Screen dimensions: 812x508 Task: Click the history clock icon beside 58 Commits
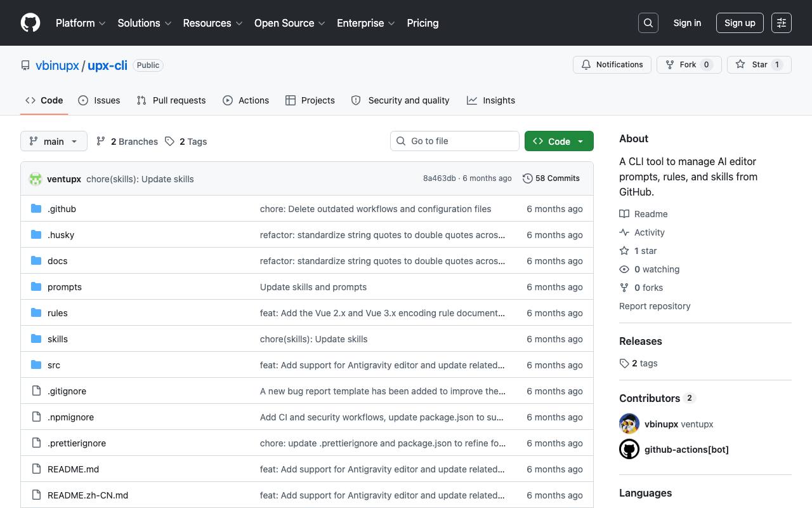pyautogui.click(x=527, y=178)
